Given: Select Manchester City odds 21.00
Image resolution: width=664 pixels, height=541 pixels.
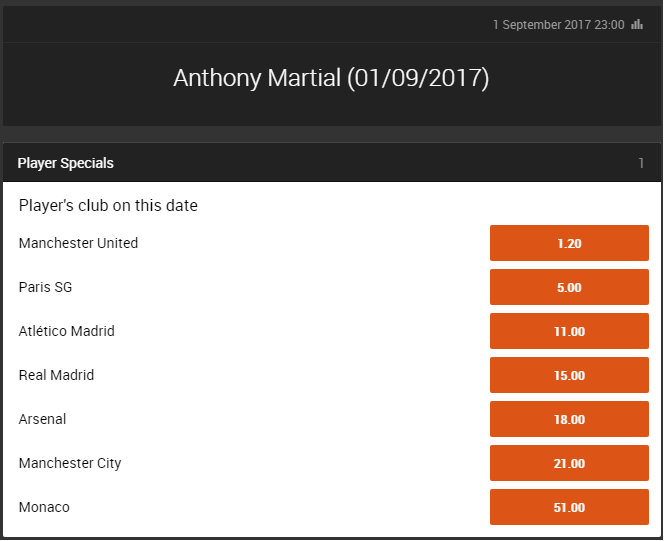Looking at the screenshot, I should (x=569, y=463).
